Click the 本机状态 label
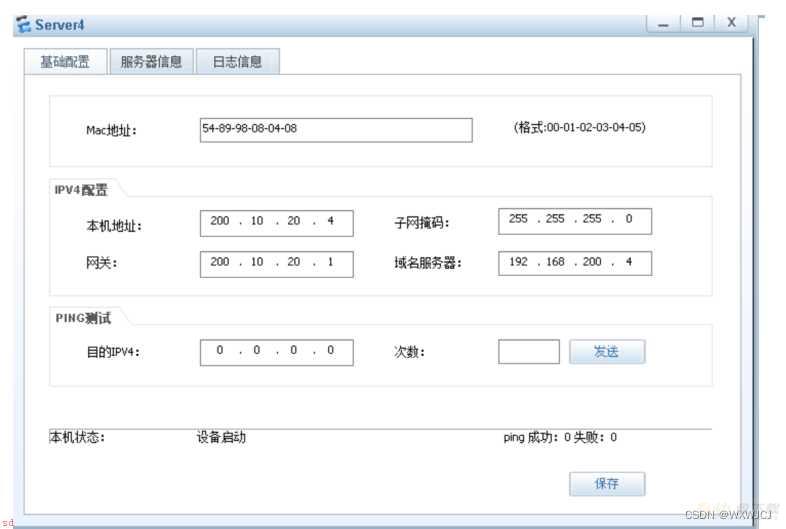The image size is (786, 529). (x=77, y=437)
